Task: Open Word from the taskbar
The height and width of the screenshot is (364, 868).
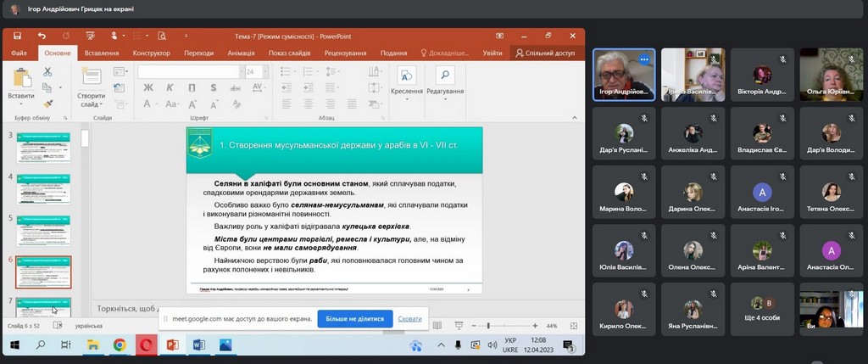Action: click(x=198, y=345)
